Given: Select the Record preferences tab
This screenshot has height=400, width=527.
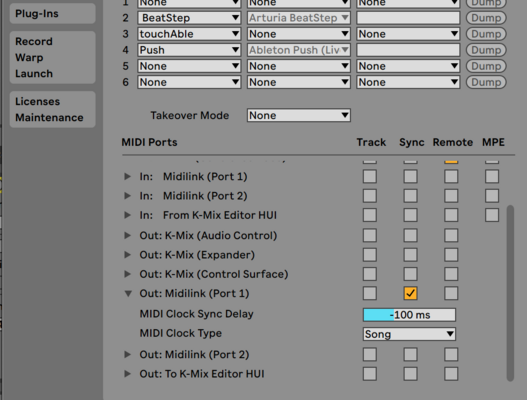Looking at the screenshot, I should pos(34,41).
